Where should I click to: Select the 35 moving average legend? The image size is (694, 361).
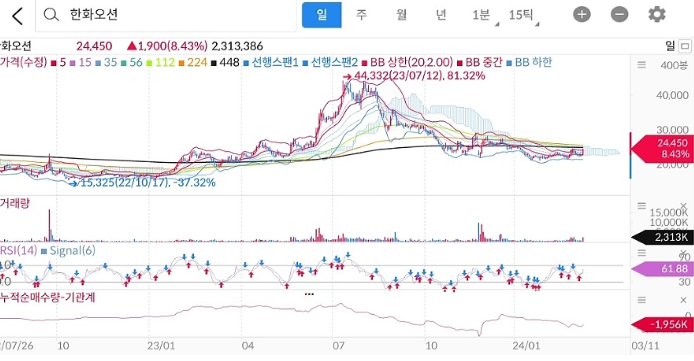(x=107, y=62)
